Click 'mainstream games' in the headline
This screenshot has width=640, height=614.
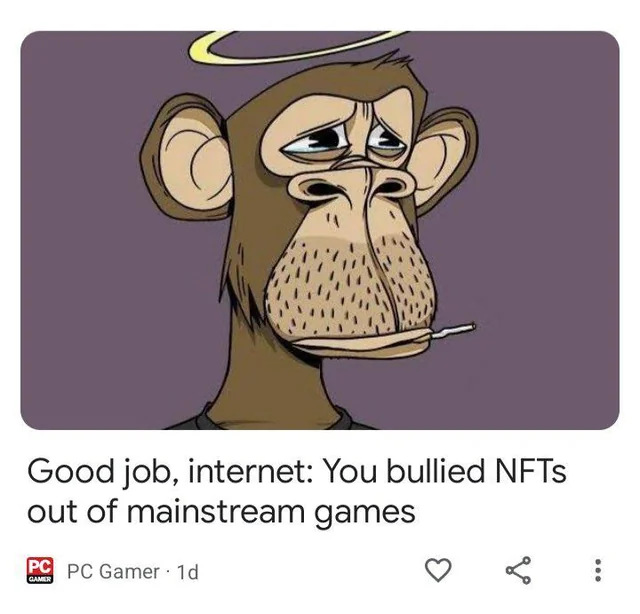click(x=271, y=511)
